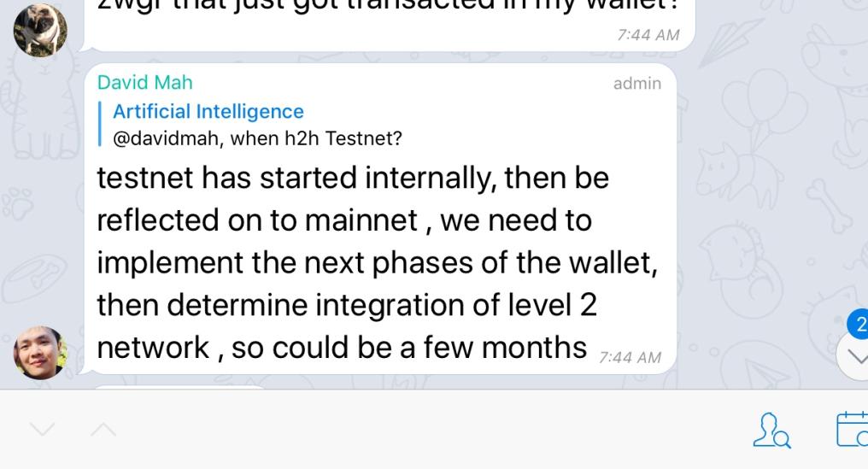Tap 7:44 AM timestamp on the wallet message
868x469 pixels.
click(x=648, y=35)
